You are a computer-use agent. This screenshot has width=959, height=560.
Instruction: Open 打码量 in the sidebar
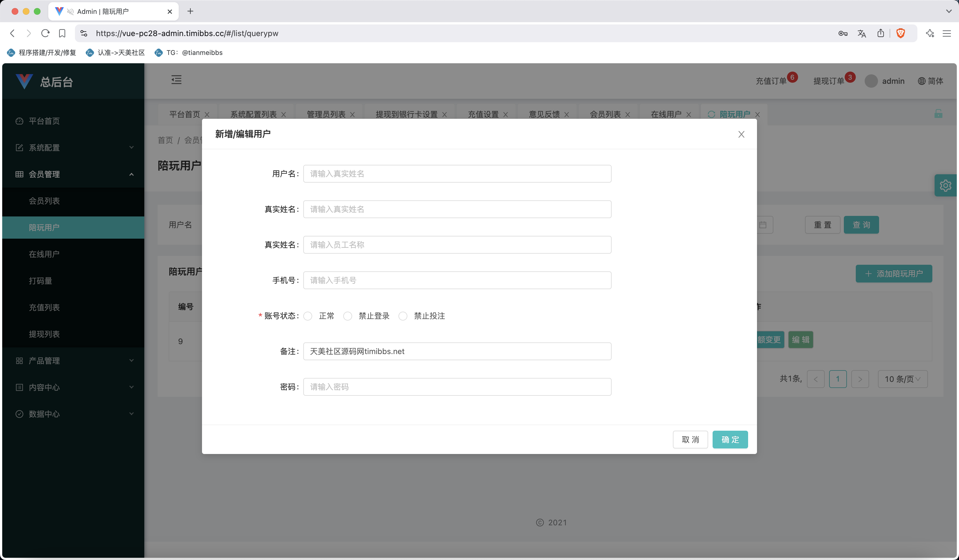coord(73,281)
